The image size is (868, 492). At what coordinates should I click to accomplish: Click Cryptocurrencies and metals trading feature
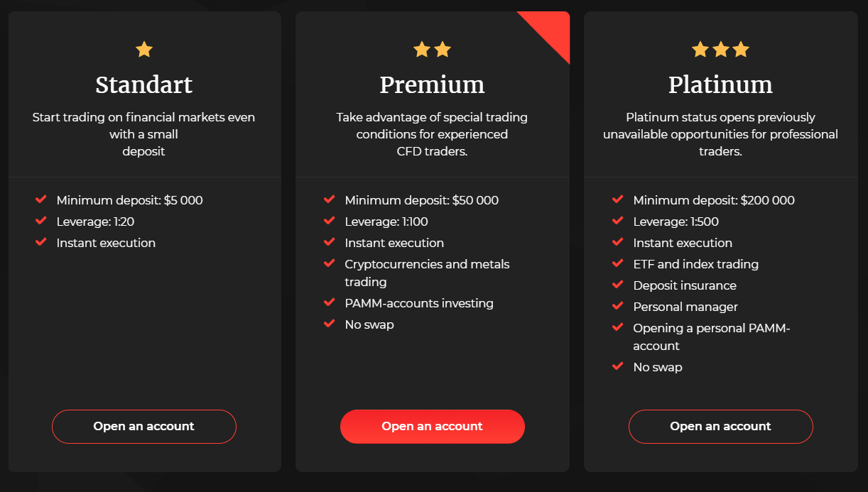pyautogui.click(x=428, y=273)
